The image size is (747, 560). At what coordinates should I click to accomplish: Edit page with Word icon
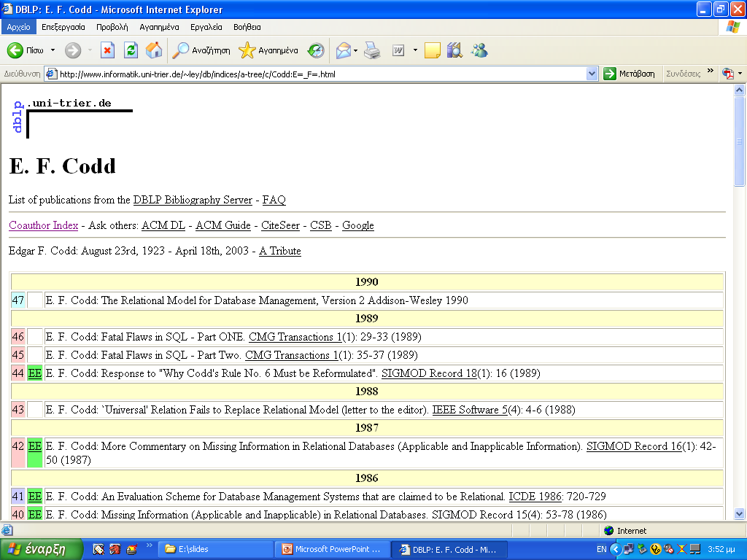pyautogui.click(x=398, y=50)
